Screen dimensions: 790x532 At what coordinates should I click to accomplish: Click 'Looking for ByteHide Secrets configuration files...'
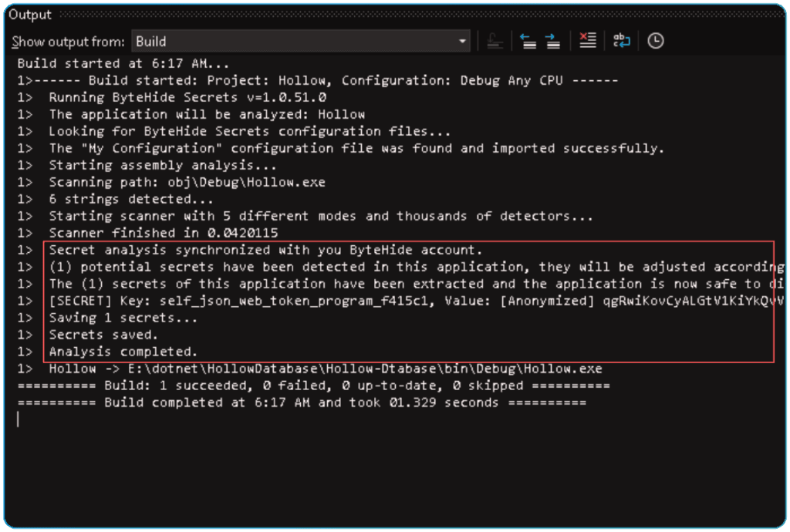(x=250, y=131)
